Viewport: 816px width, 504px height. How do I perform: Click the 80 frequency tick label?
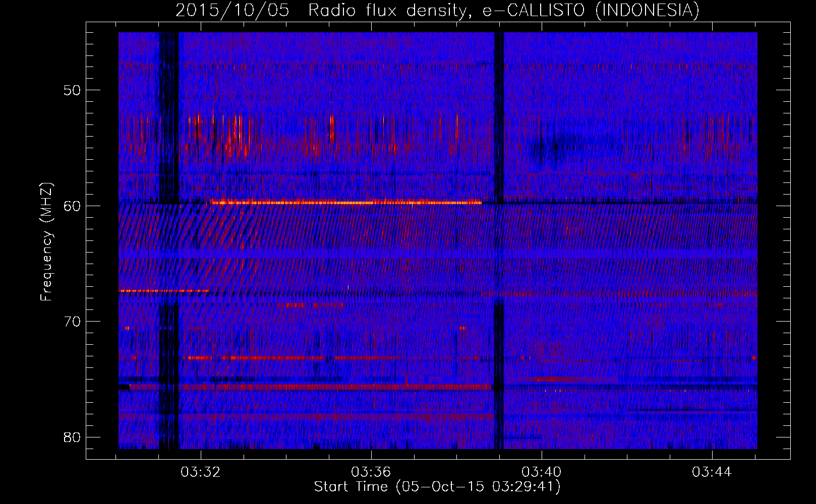click(73, 437)
